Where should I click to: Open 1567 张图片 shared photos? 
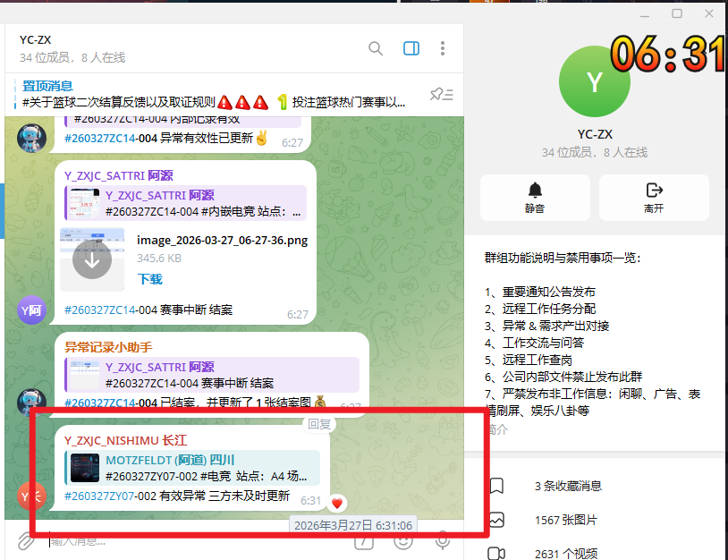pos(565,520)
